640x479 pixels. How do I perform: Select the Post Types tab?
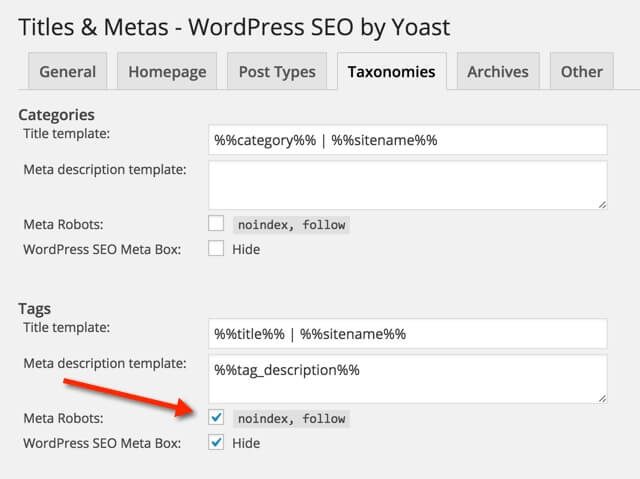pos(277,71)
